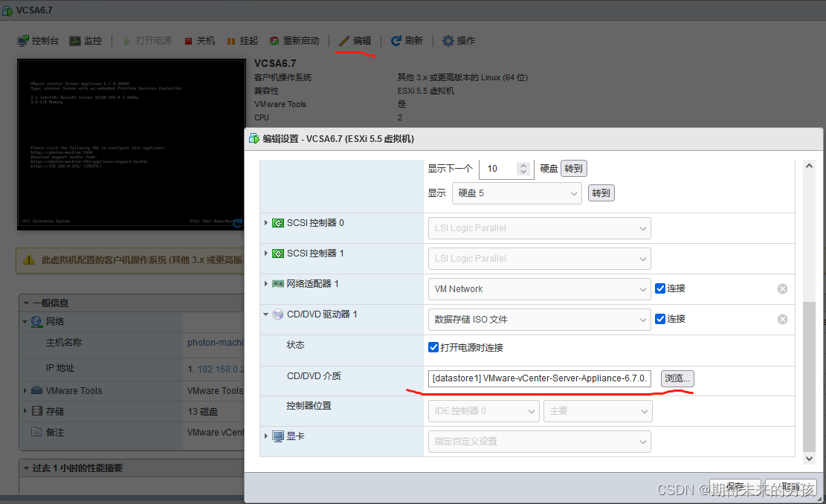Click 浏览... browse button
Viewport: 826px width, 504px height.
tap(677, 378)
